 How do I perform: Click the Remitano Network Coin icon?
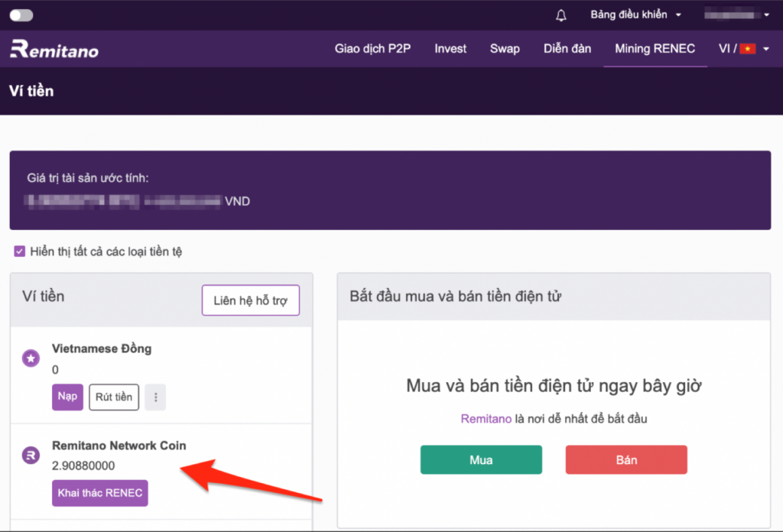coord(31,455)
